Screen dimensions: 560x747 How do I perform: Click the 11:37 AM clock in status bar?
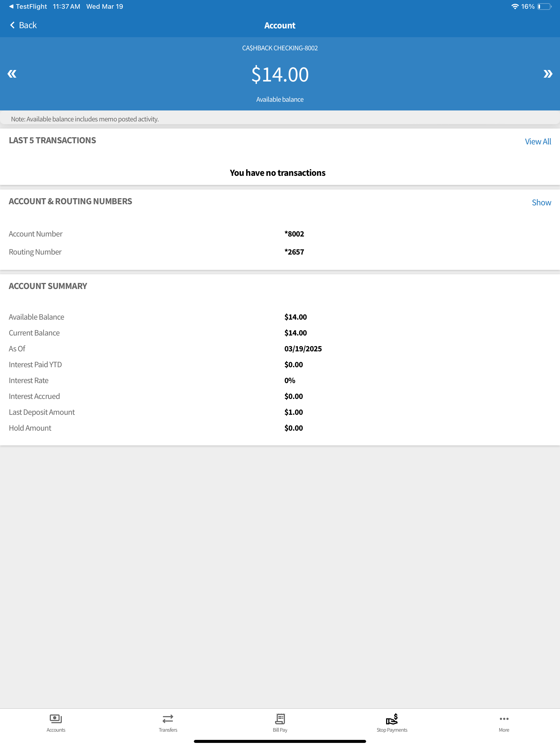click(66, 6)
